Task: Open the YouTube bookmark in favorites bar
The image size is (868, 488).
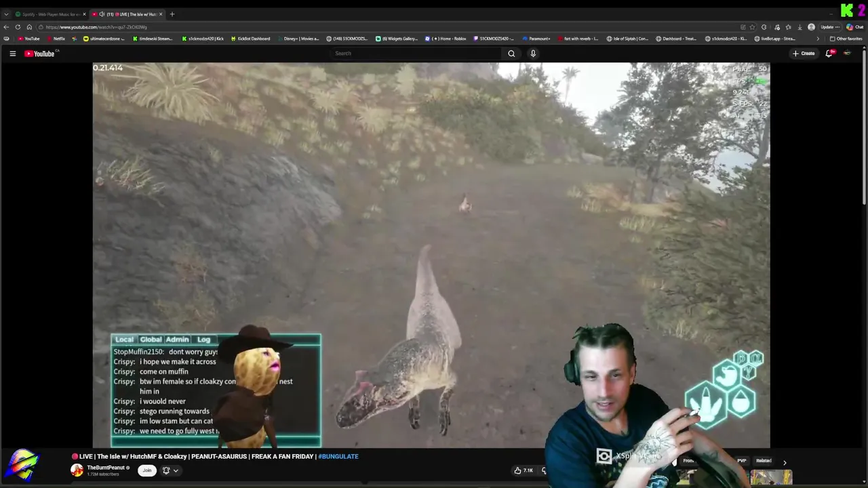Action: 28,39
